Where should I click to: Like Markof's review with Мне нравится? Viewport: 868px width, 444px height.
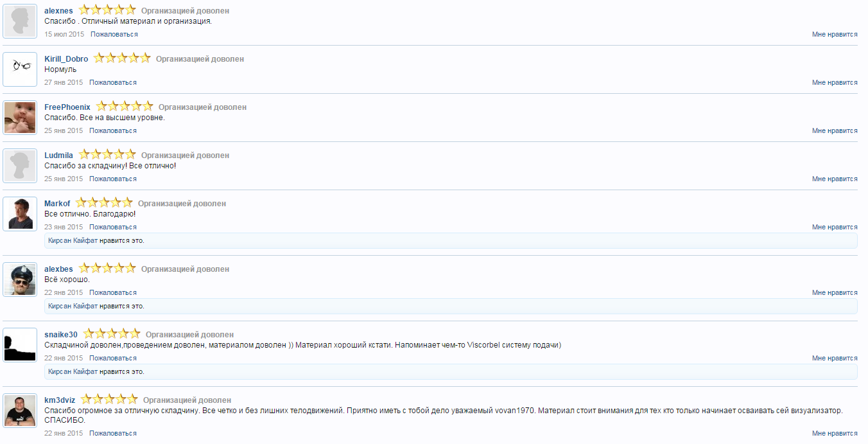[834, 227]
